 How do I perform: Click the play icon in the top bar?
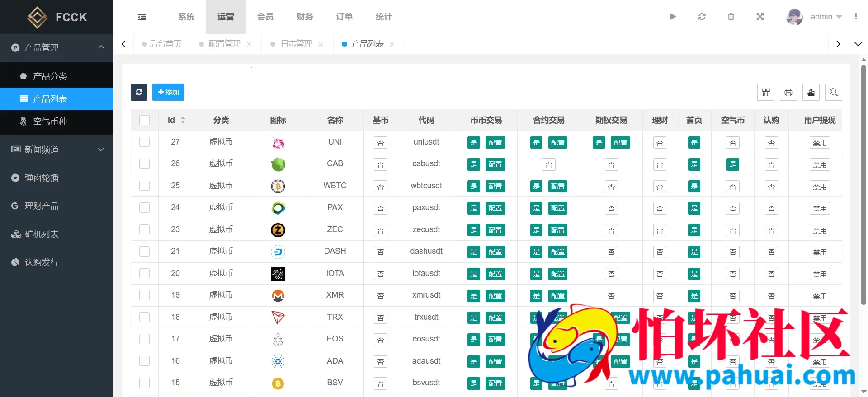672,17
